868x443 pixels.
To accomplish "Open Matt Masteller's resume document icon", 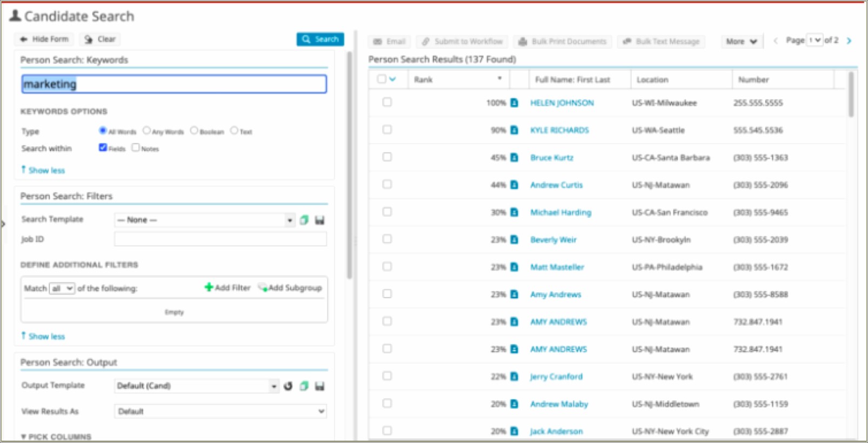I will 514,267.
